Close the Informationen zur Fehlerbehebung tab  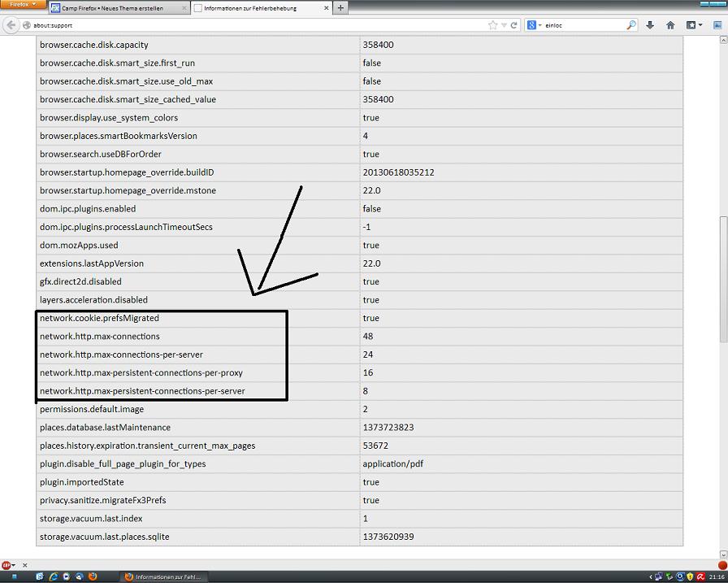(x=326, y=8)
